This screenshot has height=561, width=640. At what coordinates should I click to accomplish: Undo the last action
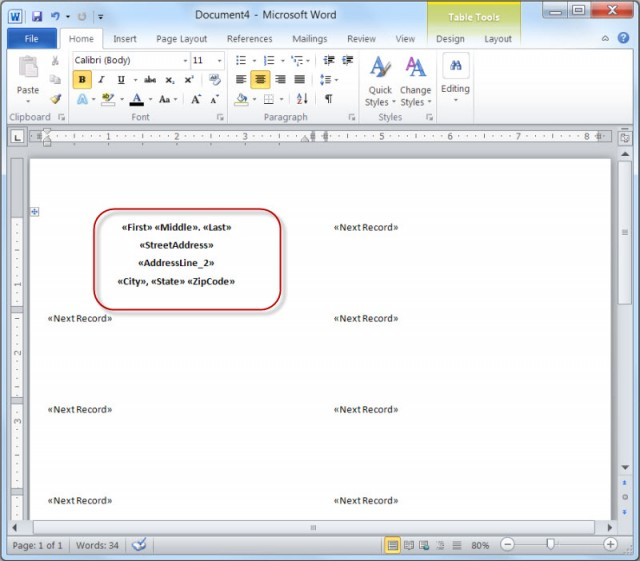(x=55, y=16)
